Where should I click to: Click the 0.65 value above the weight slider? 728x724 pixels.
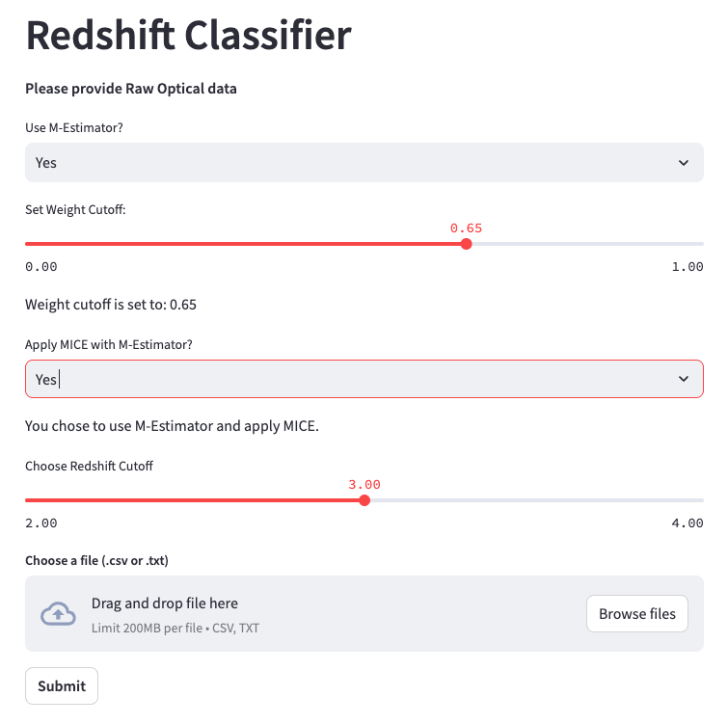[x=466, y=228]
